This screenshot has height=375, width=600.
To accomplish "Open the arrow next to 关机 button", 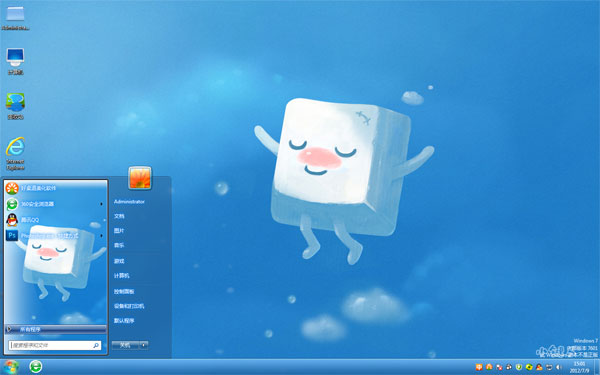I will click(143, 345).
